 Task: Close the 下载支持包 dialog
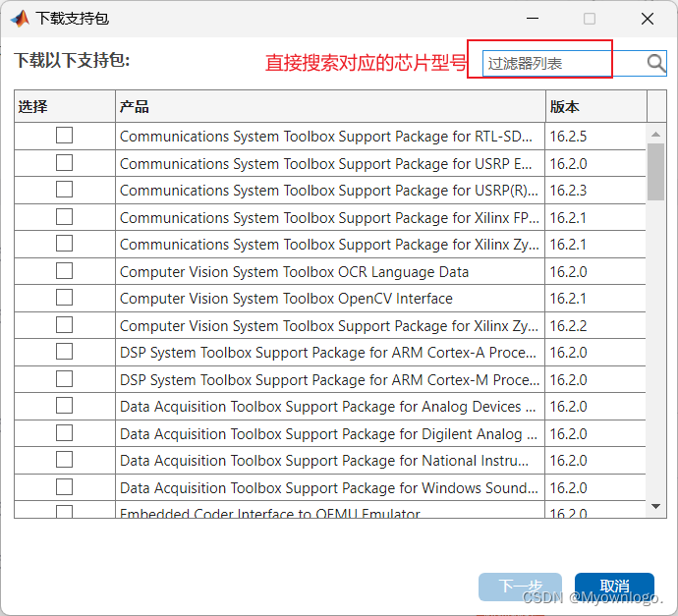pyautogui.click(x=648, y=19)
